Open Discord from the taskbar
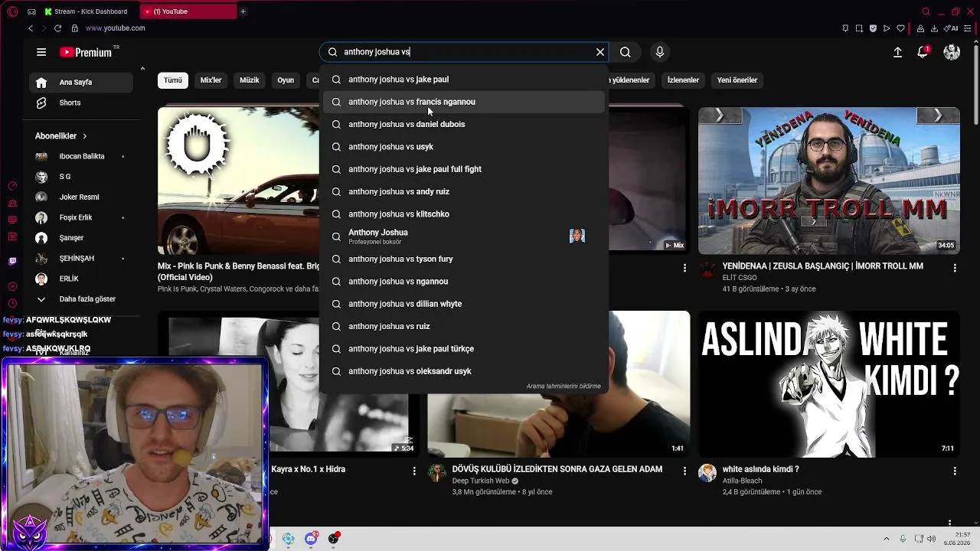The image size is (980, 551). (x=311, y=539)
